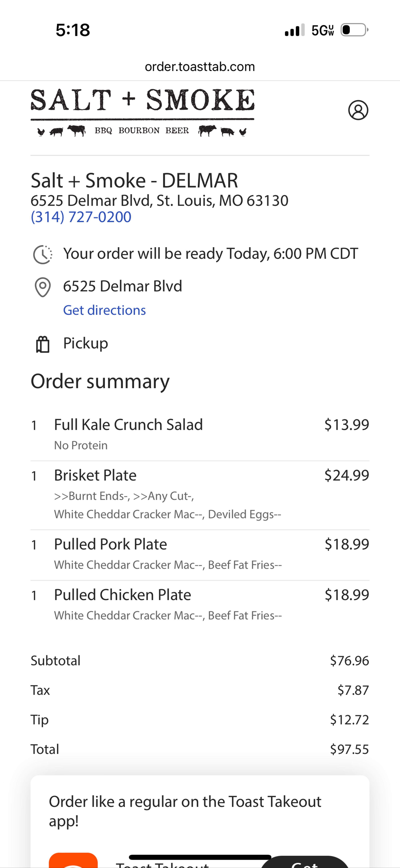Tap the clock icon beside ready time
Image resolution: width=400 pixels, height=868 pixels.
43,254
